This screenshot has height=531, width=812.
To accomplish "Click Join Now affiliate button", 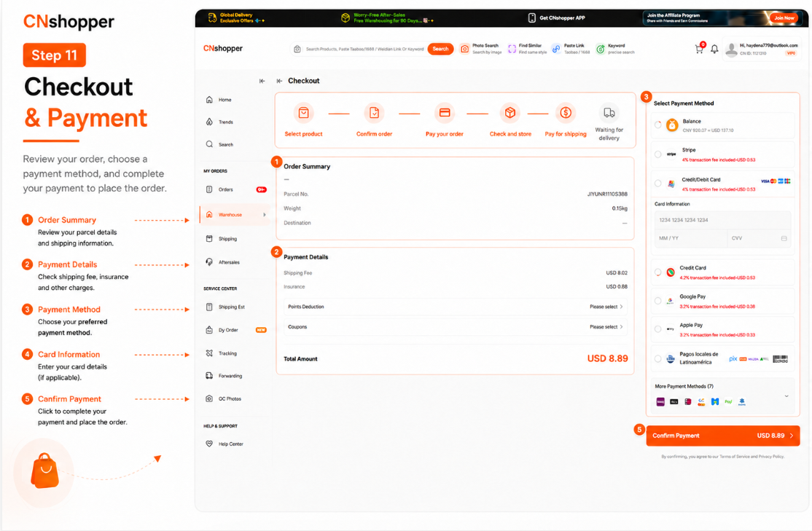I will point(784,17).
